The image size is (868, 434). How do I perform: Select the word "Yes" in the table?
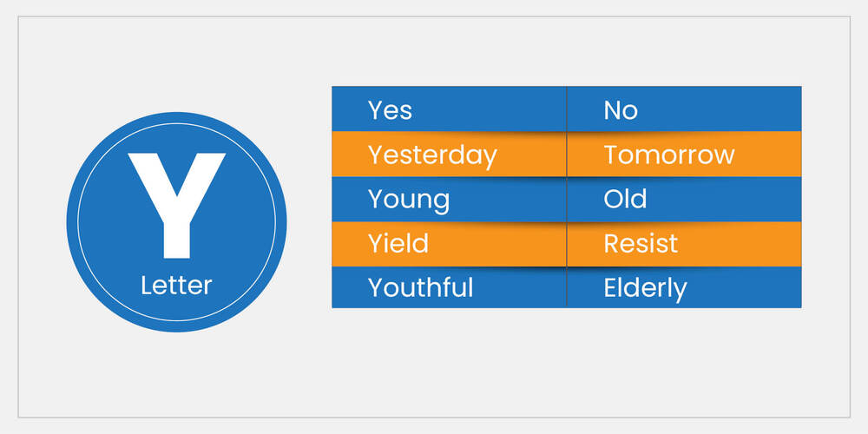click(x=390, y=110)
